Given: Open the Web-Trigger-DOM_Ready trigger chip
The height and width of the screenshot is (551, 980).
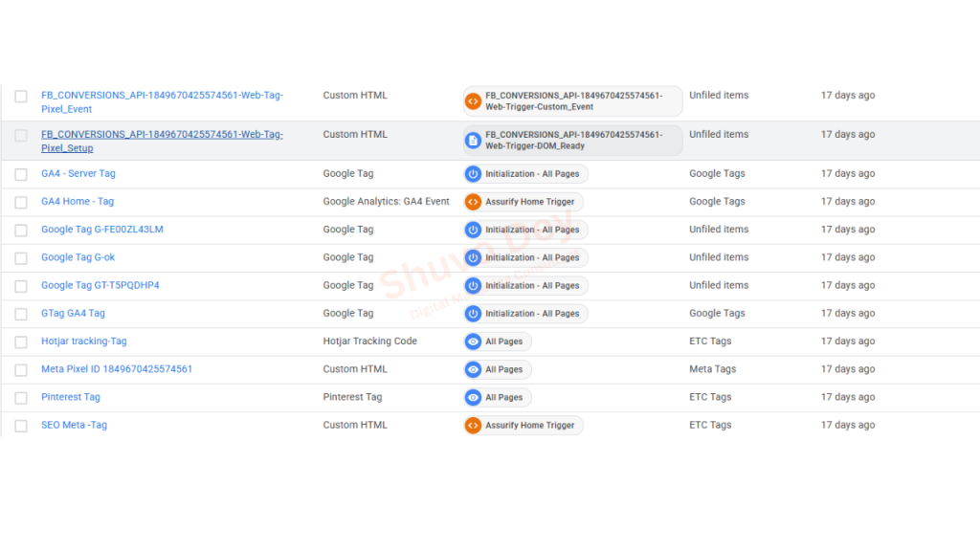Looking at the screenshot, I should click(x=572, y=141).
